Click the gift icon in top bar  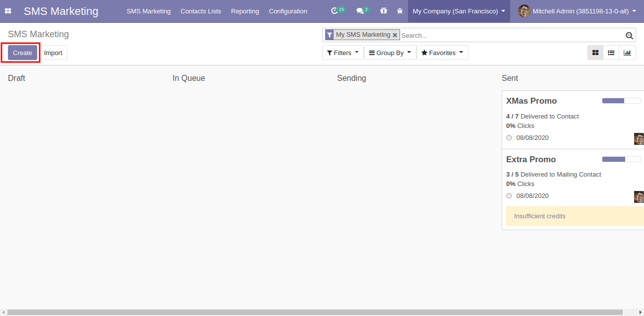point(384,11)
